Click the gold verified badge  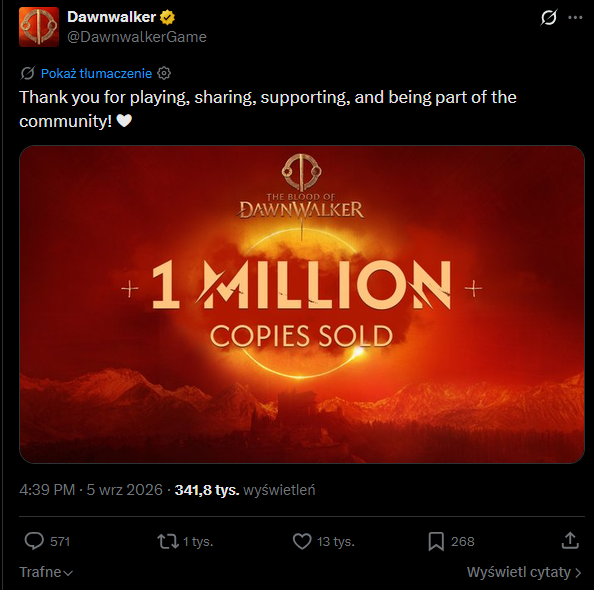pos(167,17)
